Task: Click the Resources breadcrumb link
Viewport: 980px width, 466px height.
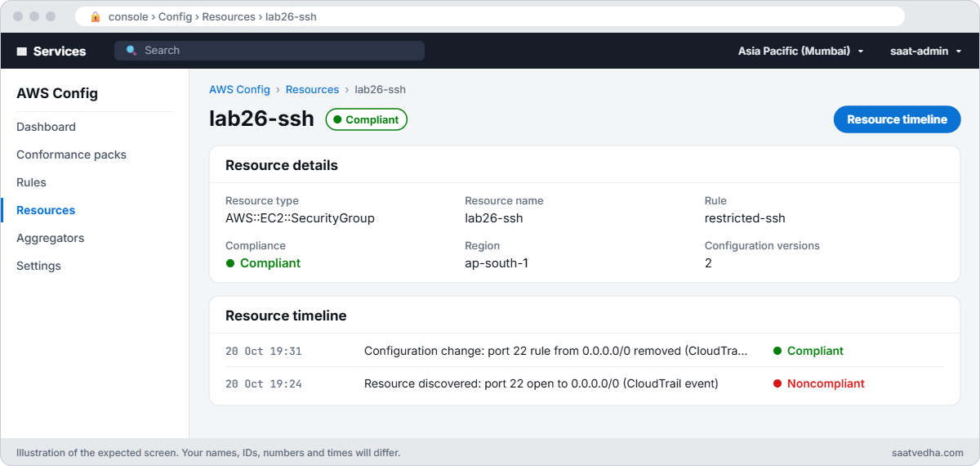Action: (x=312, y=90)
